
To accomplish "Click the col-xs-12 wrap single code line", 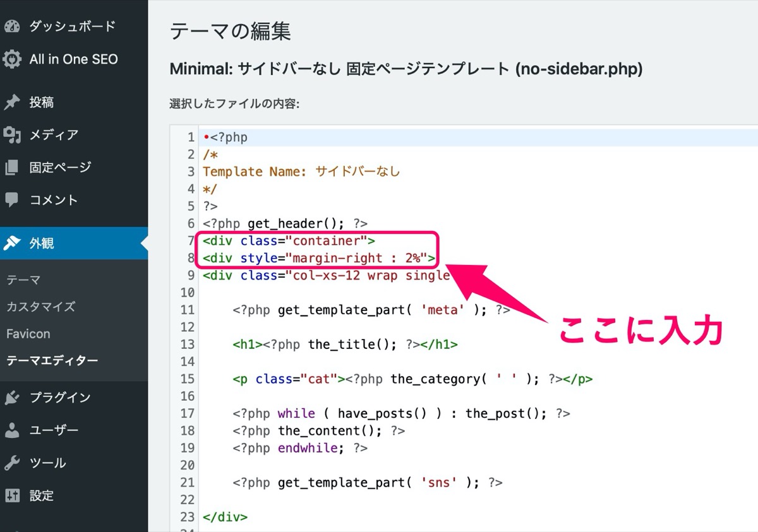I will pyautogui.click(x=326, y=275).
